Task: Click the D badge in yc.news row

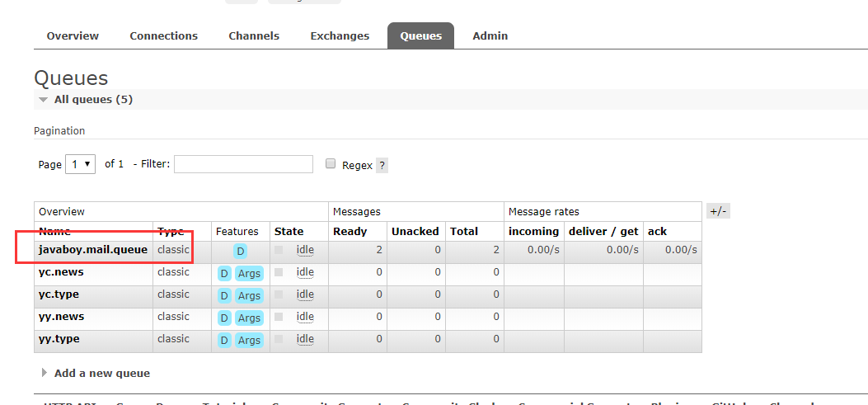Action: (x=224, y=273)
